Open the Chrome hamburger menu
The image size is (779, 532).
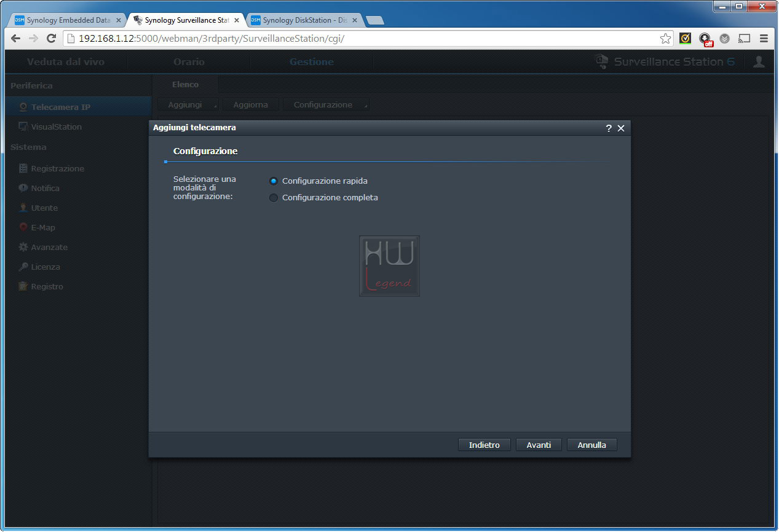pyautogui.click(x=764, y=39)
